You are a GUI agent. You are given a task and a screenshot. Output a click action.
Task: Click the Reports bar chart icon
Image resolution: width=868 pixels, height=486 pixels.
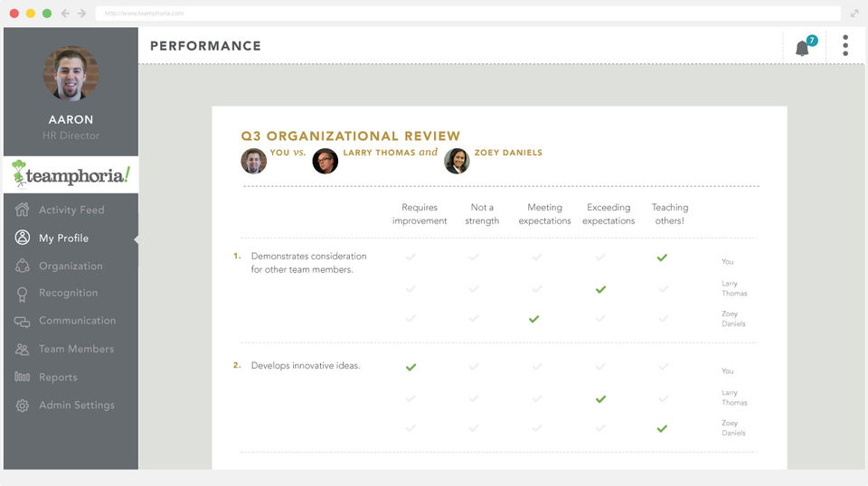(23, 378)
